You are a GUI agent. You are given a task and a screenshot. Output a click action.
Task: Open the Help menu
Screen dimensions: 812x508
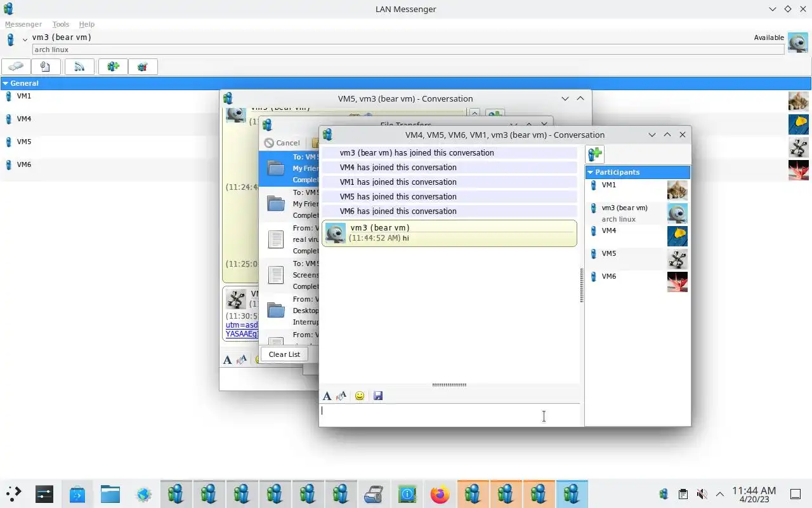(x=87, y=24)
